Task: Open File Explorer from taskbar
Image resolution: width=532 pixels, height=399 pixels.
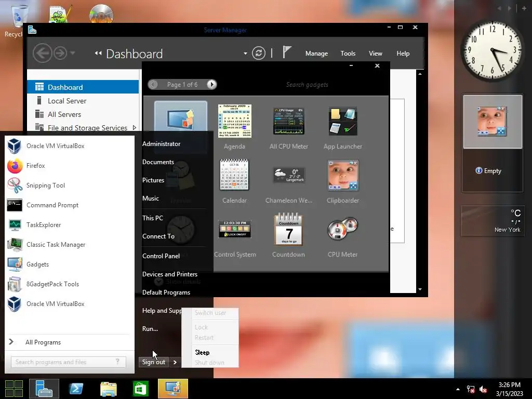Action: [108, 389]
